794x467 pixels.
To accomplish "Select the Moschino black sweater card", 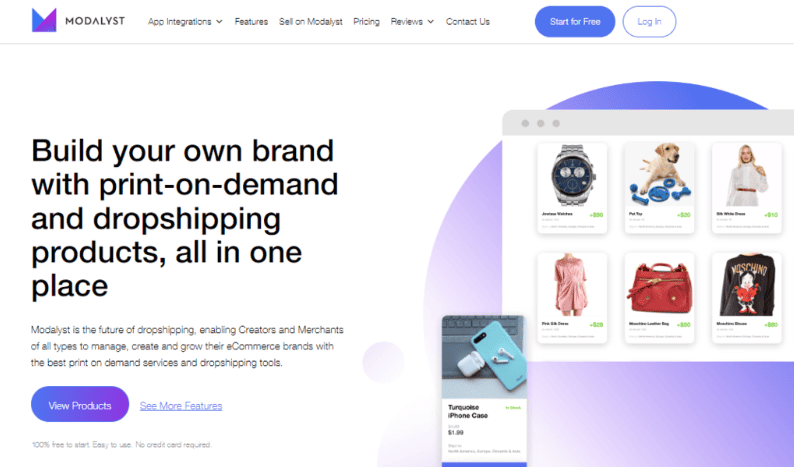I will point(746,298).
